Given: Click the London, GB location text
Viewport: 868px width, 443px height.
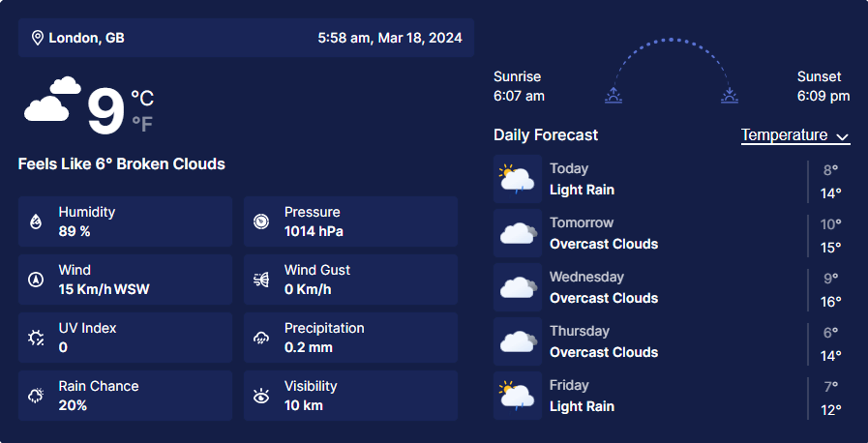Looking at the screenshot, I should click(x=86, y=38).
